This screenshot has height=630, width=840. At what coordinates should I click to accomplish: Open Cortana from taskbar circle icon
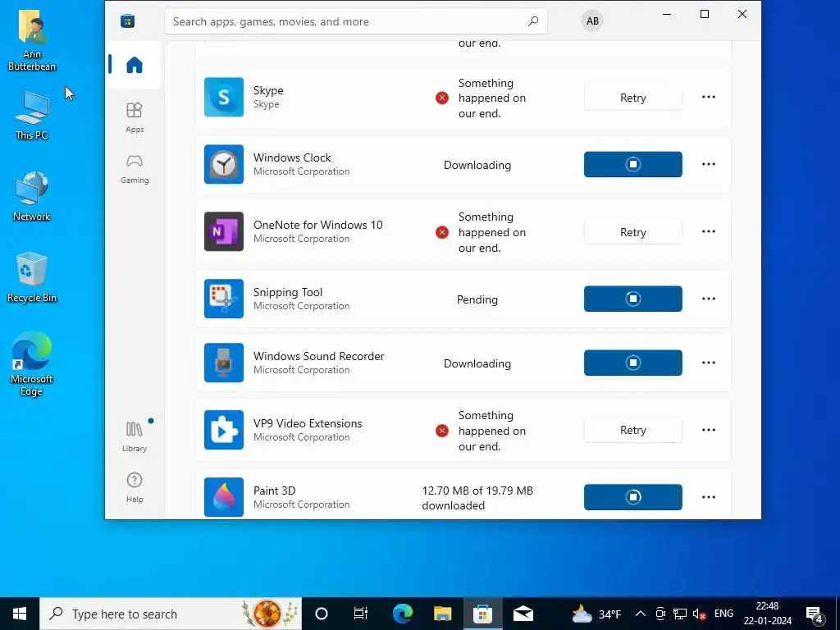[x=321, y=614]
